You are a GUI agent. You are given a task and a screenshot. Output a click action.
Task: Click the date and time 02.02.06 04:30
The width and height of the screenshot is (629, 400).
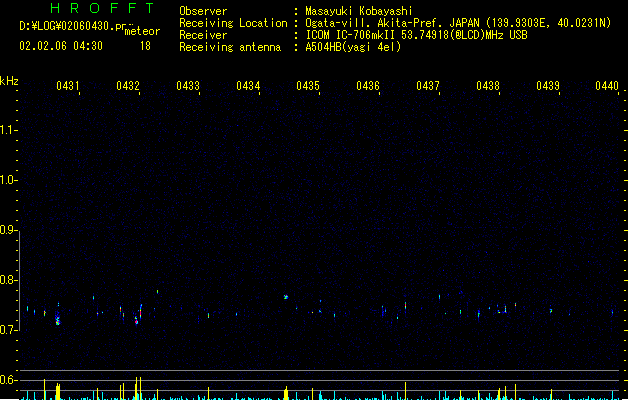click(61, 46)
